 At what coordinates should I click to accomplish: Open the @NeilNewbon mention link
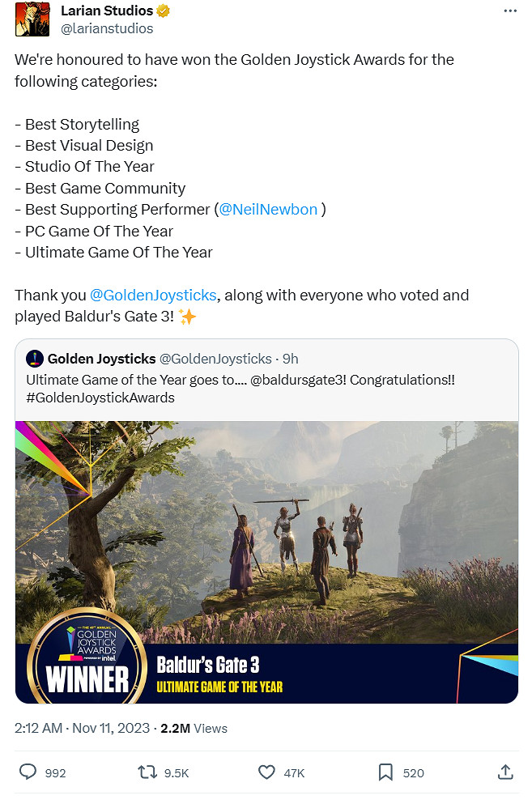click(268, 209)
